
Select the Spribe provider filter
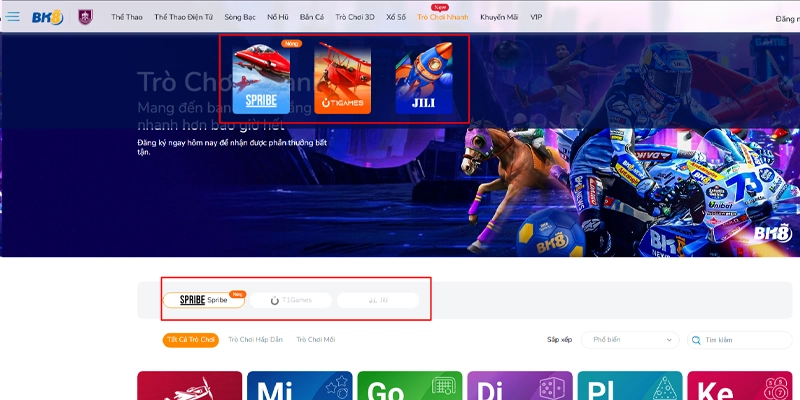pos(204,300)
